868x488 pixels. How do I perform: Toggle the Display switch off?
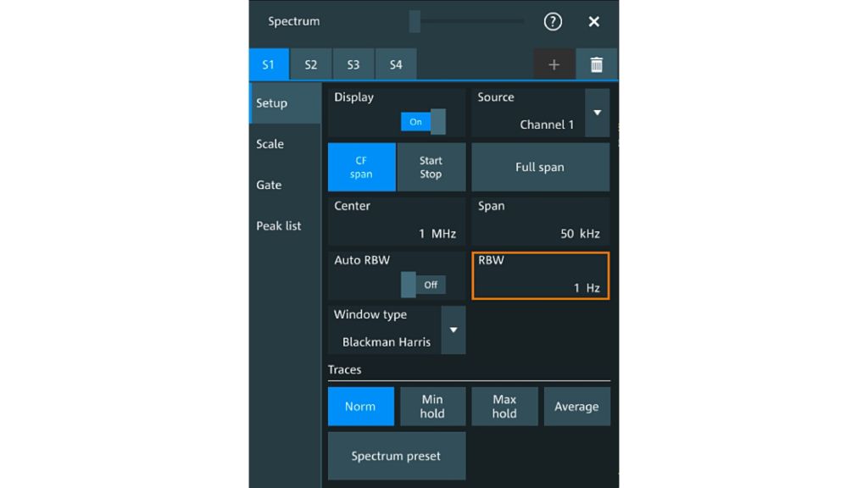point(421,121)
